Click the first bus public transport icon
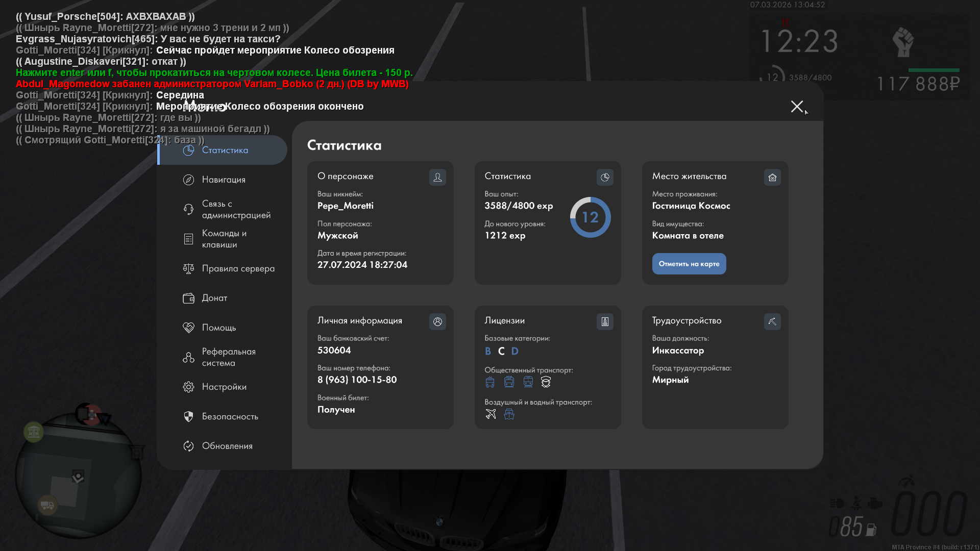Screen dimensions: 980x551 pyautogui.click(x=490, y=382)
